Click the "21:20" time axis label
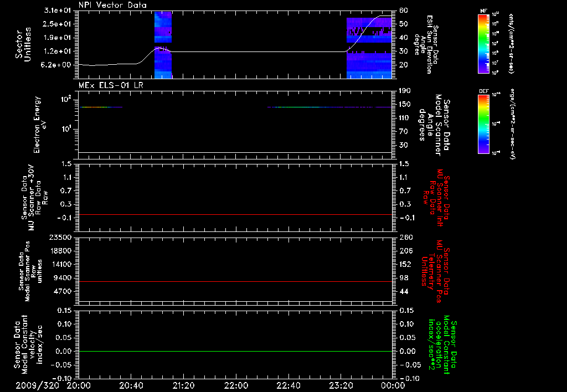This screenshot has height=392, width=567. (183, 385)
